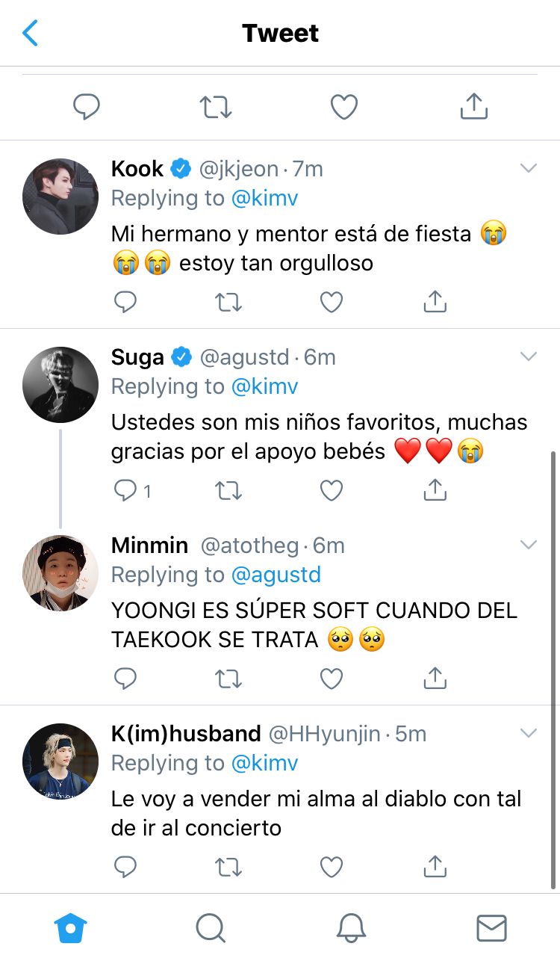Open Suga's profile picture
This screenshot has height=967, width=560.
point(60,384)
